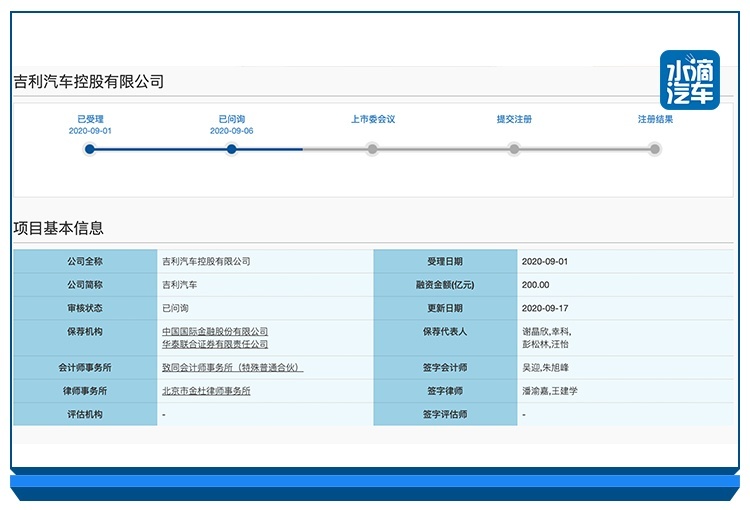This screenshot has height=510, width=750.
Task: Click the 签字会计师 label cell
Action: point(445,367)
